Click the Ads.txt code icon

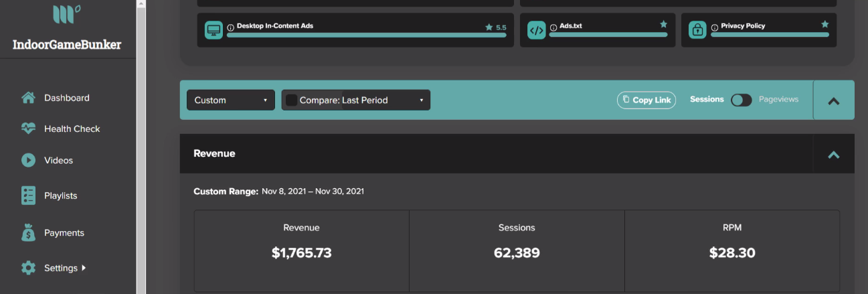point(537,30)
